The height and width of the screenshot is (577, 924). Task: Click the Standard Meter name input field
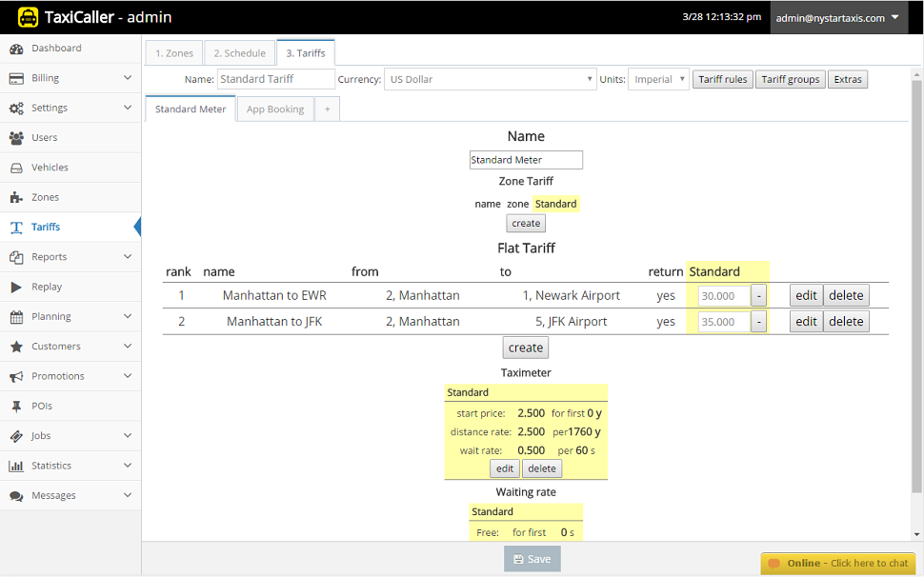[x=526, y=160]
